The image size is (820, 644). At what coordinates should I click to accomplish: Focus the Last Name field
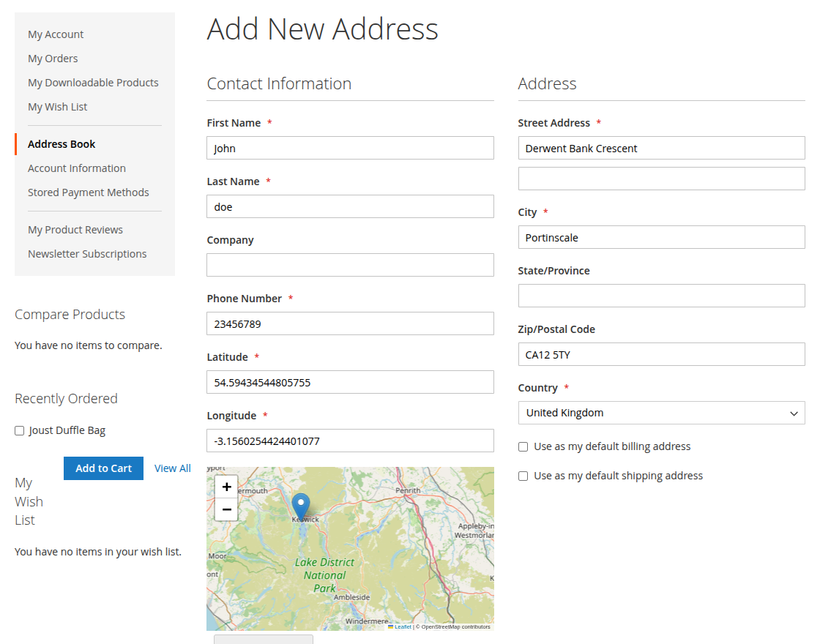351,206
